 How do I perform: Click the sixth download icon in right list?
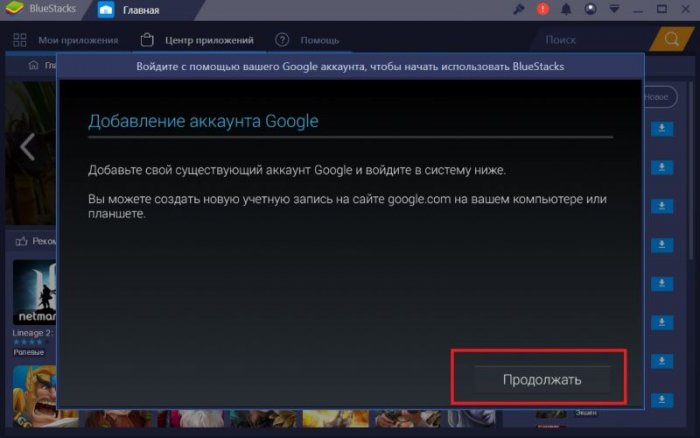(662, 322)
